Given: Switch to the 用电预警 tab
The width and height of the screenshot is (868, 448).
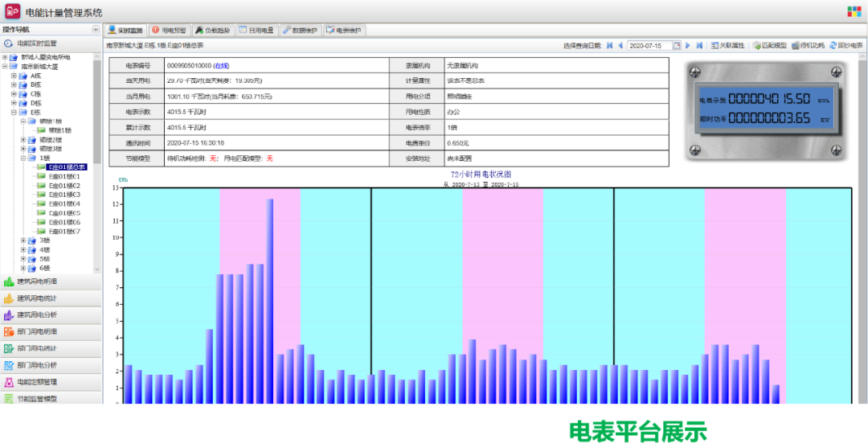Looking at the screenshot, I should [x=169, y=31].
